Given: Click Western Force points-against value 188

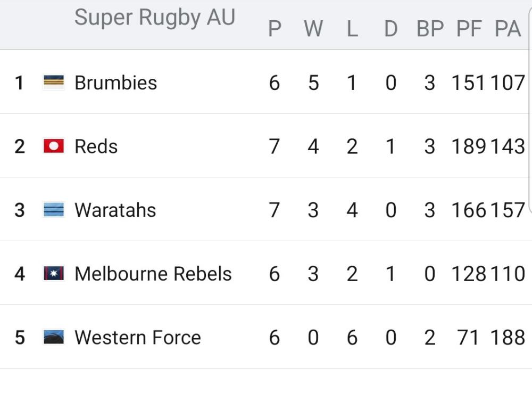Looking at the screenshot, I should [x=508, y=337].
